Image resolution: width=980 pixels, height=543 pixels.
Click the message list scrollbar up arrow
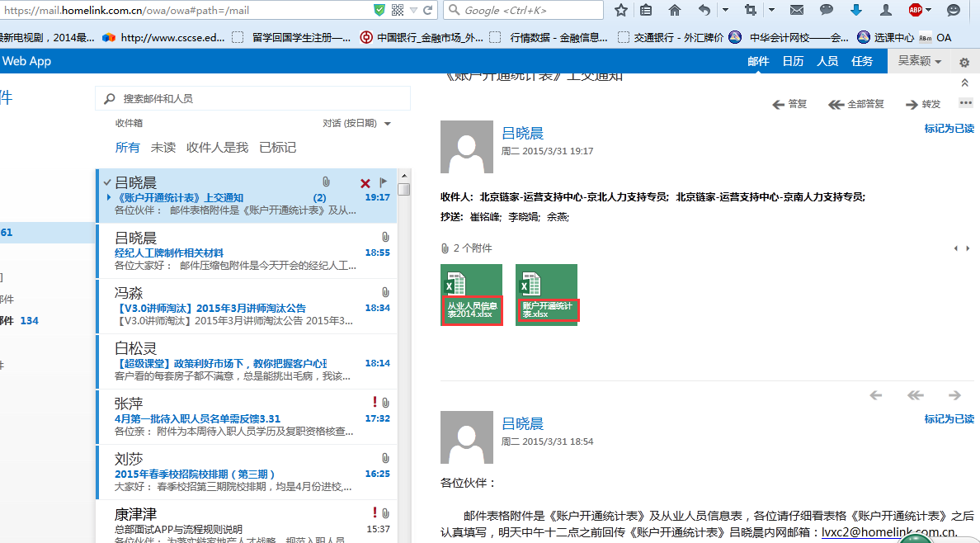coord(404,175)
